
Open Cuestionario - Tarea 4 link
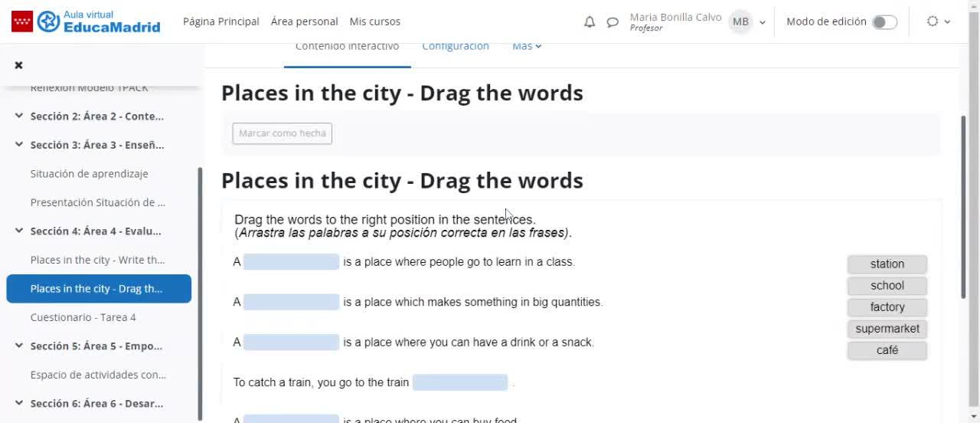[x=83, y=317]
